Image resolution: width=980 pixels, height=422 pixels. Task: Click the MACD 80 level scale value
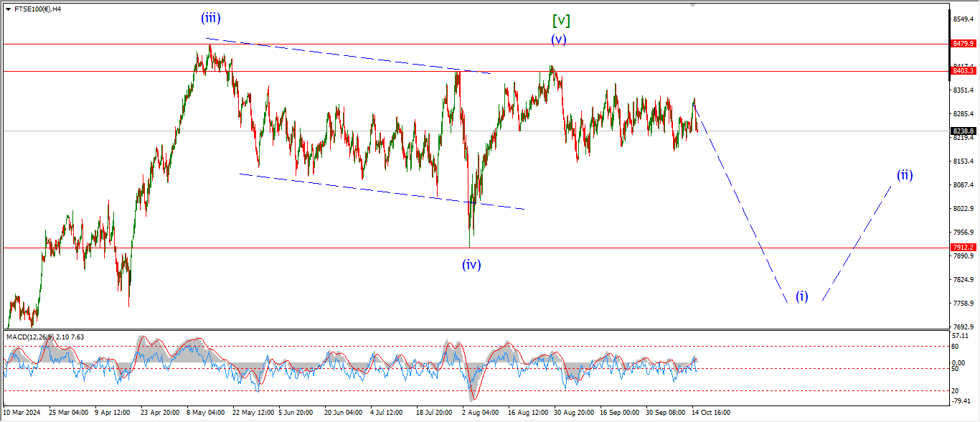tap(956, 347)
